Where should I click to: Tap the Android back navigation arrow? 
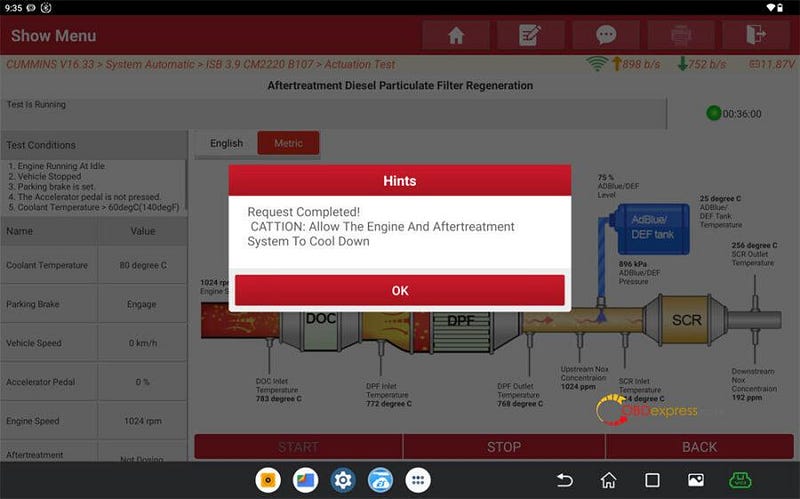coord(565,480)
